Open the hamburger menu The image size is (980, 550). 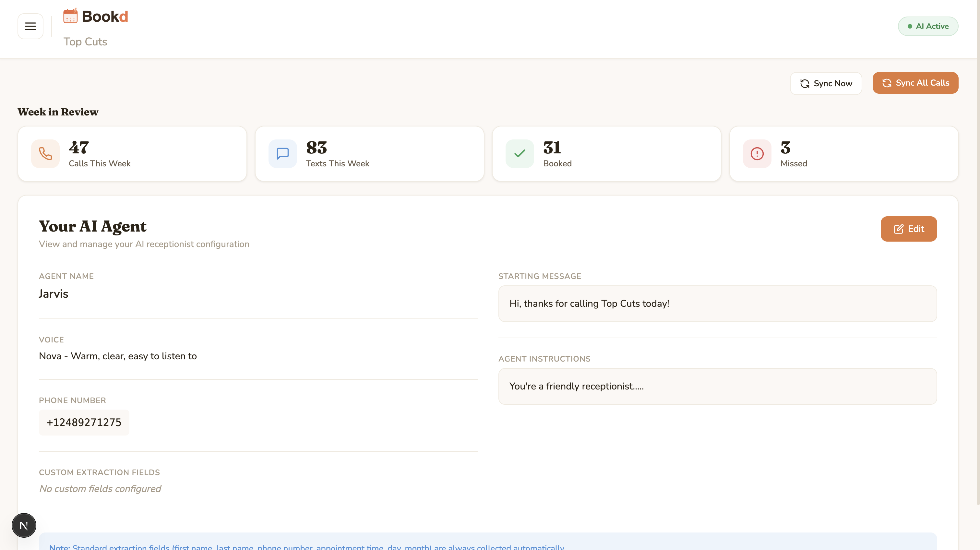30,26
